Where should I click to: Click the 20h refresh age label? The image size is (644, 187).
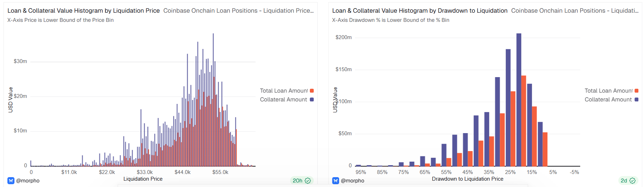pyautogui.click(x=297, y=181)
